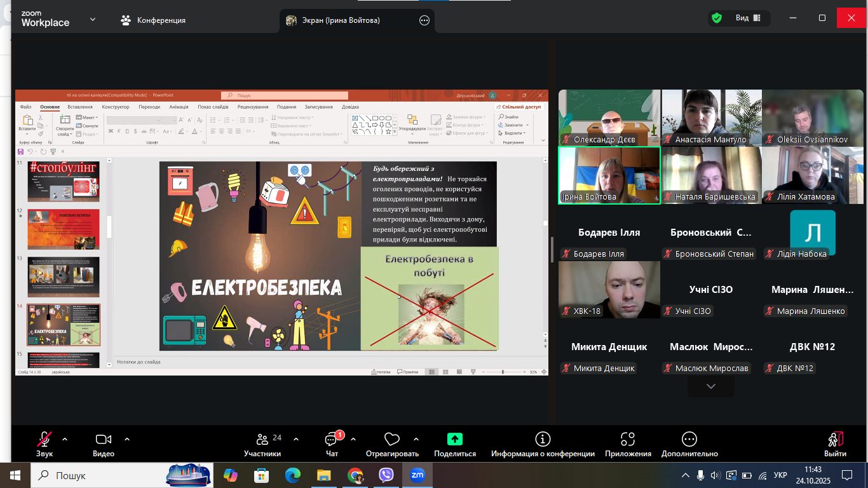The width and height of the screenshot is (868, 488).
Task: Switch to Конференция tab
Action: click(153, 20)
